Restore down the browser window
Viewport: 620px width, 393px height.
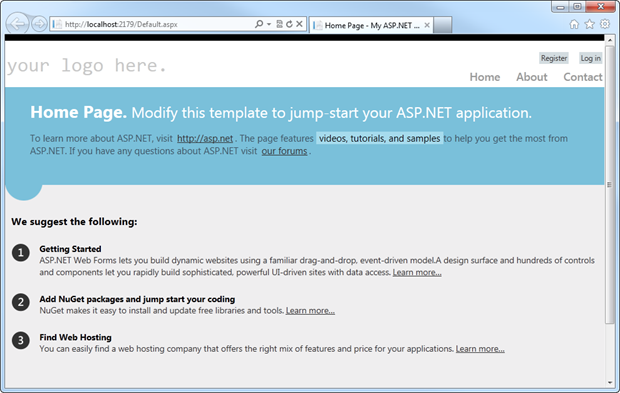tap(577, 7)
